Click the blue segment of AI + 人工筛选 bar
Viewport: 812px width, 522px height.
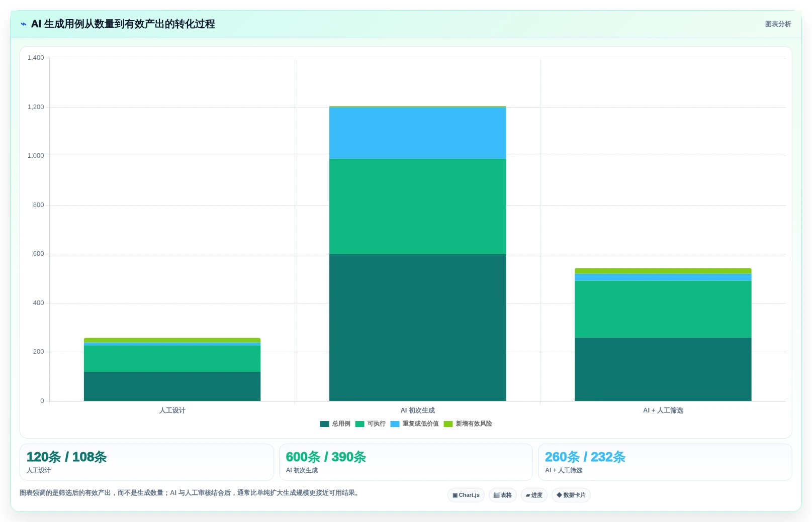(663, 277)
